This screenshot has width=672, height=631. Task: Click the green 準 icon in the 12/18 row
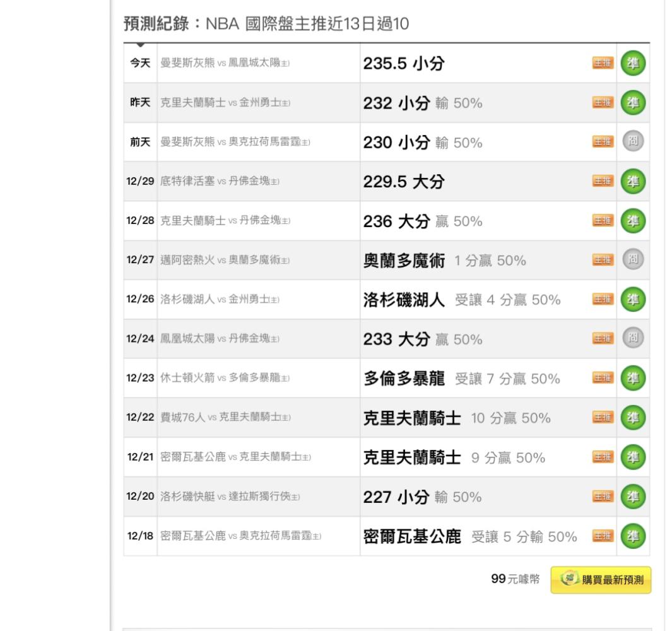633,536
